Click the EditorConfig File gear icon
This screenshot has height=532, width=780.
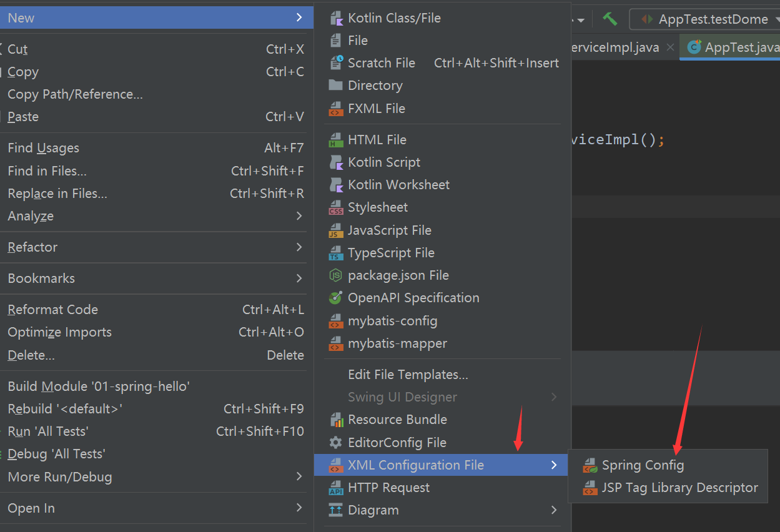[x=336, y=443]
